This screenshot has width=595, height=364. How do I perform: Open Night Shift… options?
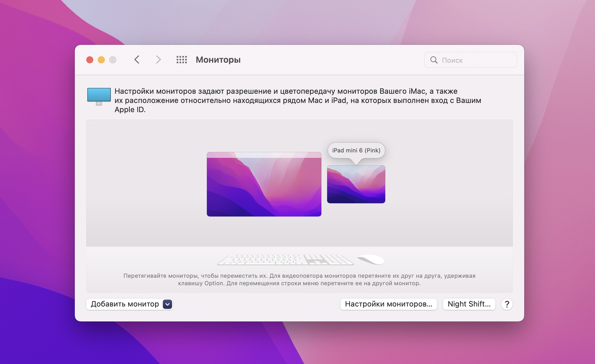pos(469,304)
